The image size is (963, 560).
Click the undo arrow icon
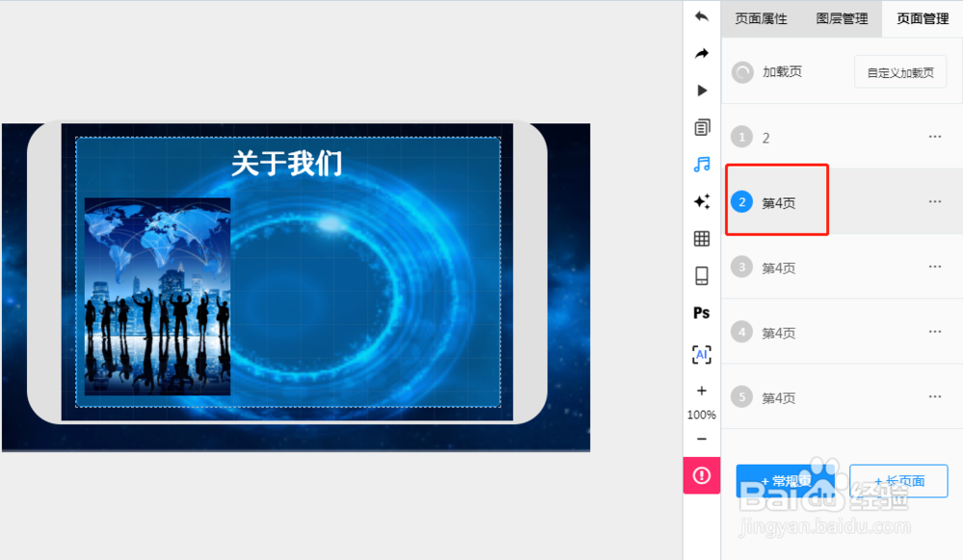pos(701,16)
